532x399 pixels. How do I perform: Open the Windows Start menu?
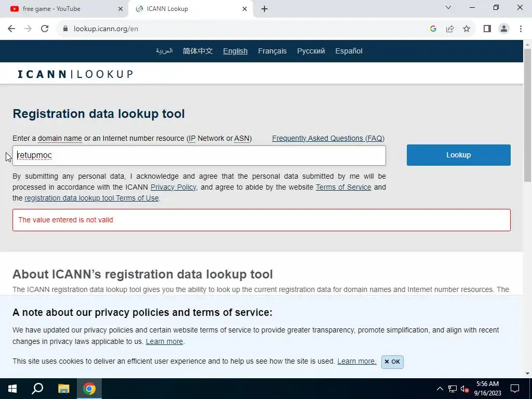[x=12, y=389]
